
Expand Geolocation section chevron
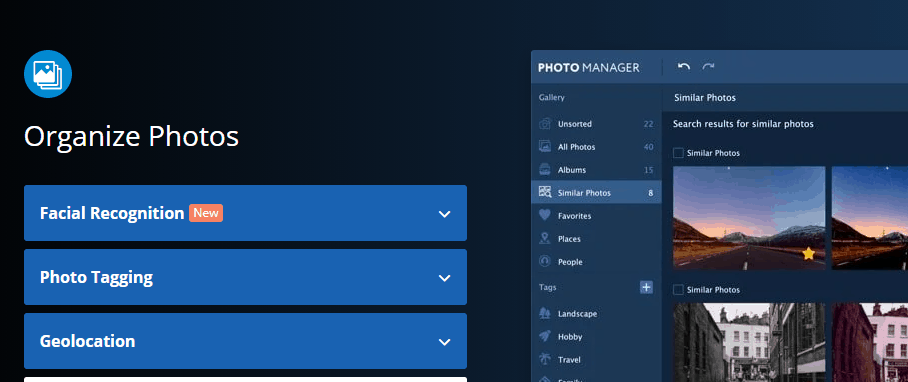tap(444, 341)
